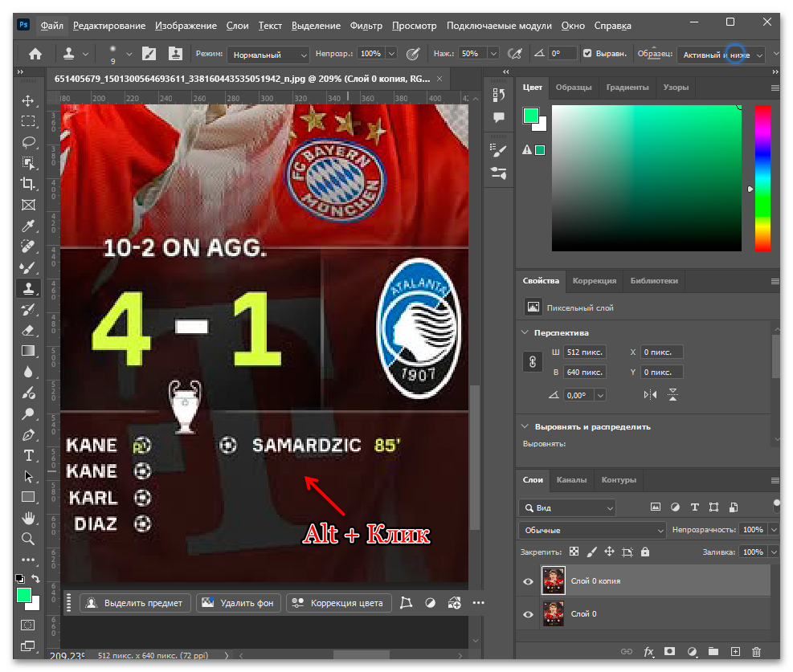Viewport: 793px width, 672px height.
Task: Select the Hand tool
Action: point(28,518)
